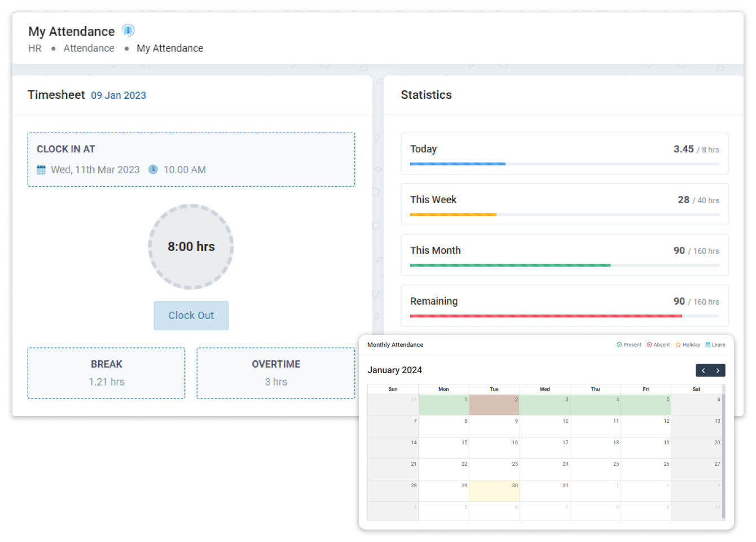This screenshot has height=542, width=756.
Task: Click the BREAK 1.21 hrs box
Action: [x=106, y=373]
